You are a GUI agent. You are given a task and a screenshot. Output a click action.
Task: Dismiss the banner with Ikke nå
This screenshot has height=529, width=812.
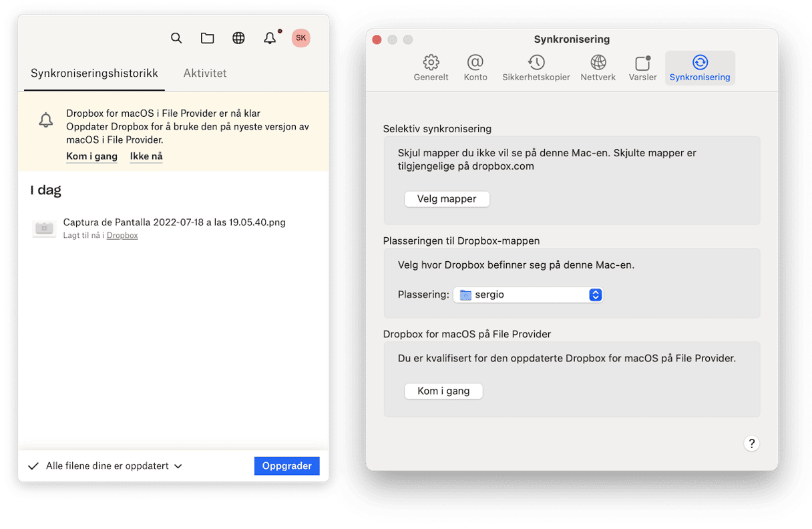pos(146,156)
